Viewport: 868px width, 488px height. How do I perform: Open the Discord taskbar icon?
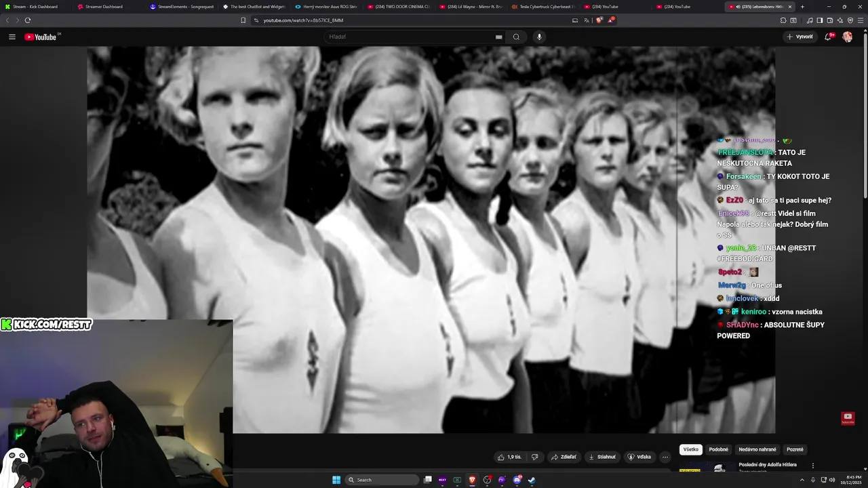pyautogui.click(x=517, y=480)
